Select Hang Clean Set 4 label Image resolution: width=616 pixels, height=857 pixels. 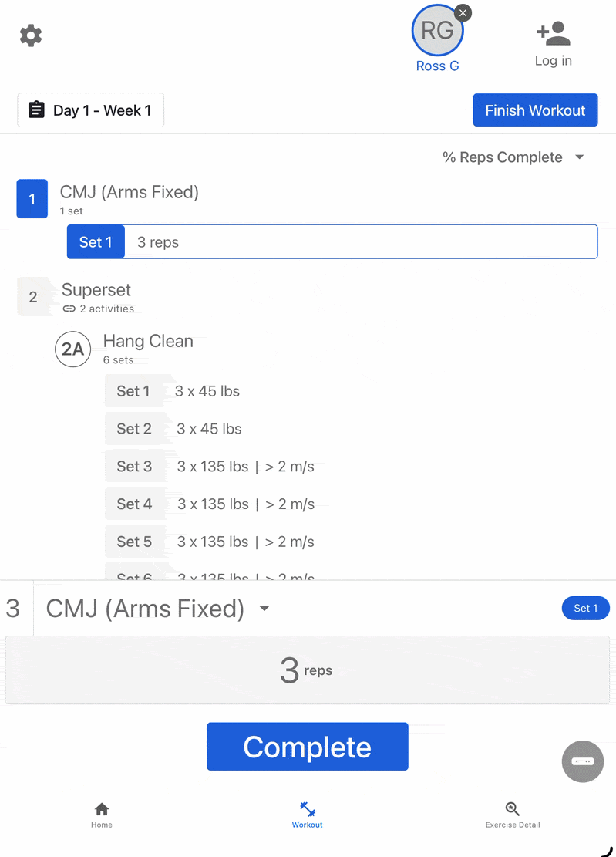pyautogui.click(x=134, y=504)
